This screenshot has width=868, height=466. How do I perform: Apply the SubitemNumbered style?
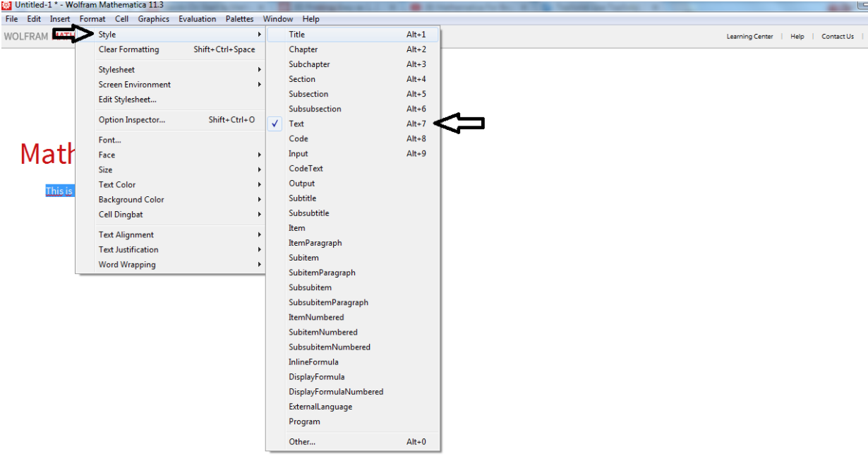tap(353, 333)
